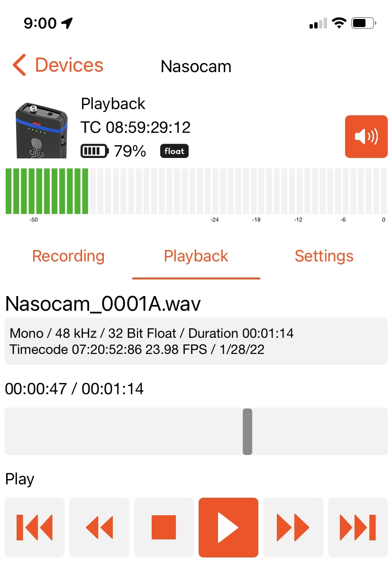Tap the float format badge

click(174, 151)
